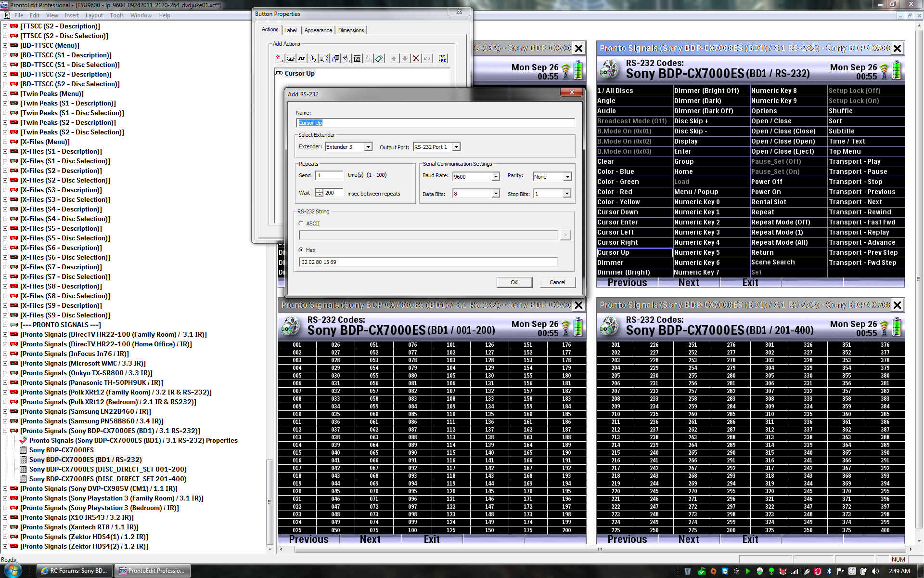924x578 pixels.
Task: Click OK in Add RS-232 dialog
Action: [514, 282]
